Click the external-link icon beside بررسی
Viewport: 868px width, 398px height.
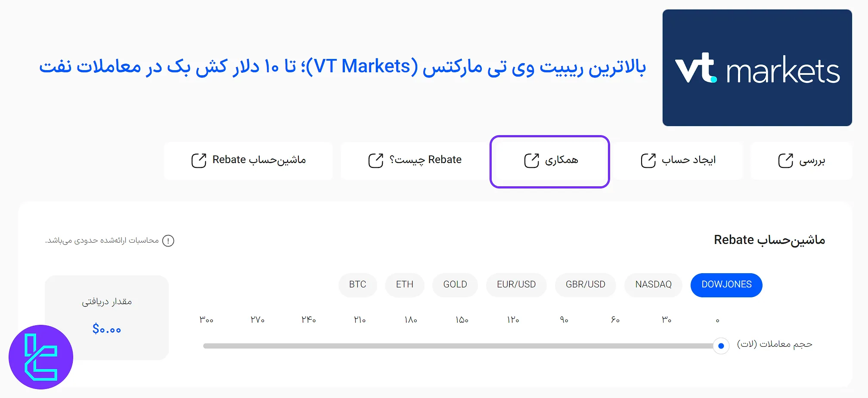point(786,160)
